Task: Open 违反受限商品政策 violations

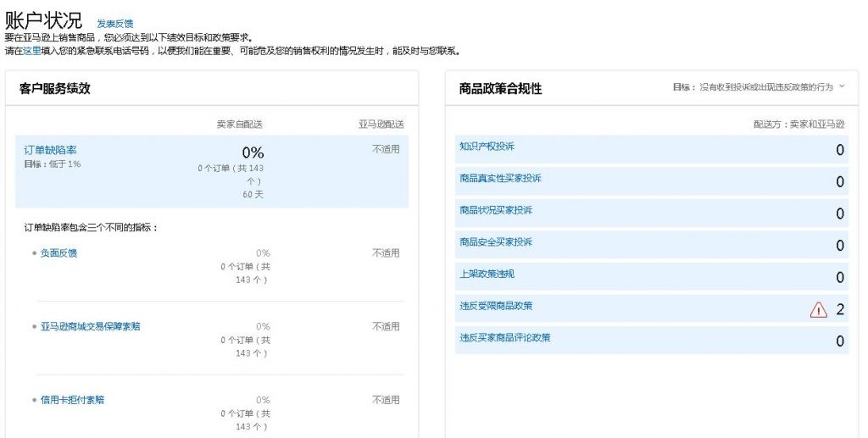Action: coord(496,306)
